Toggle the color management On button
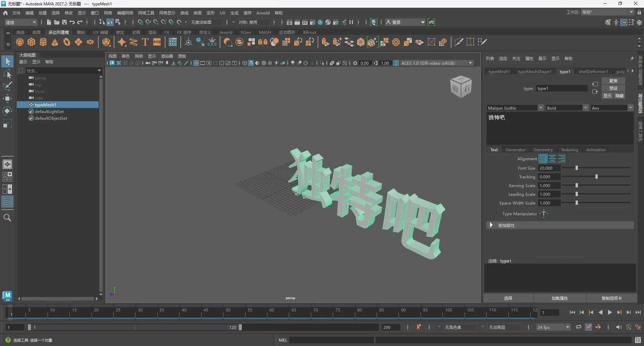644x346 pixels. (396, 63)
